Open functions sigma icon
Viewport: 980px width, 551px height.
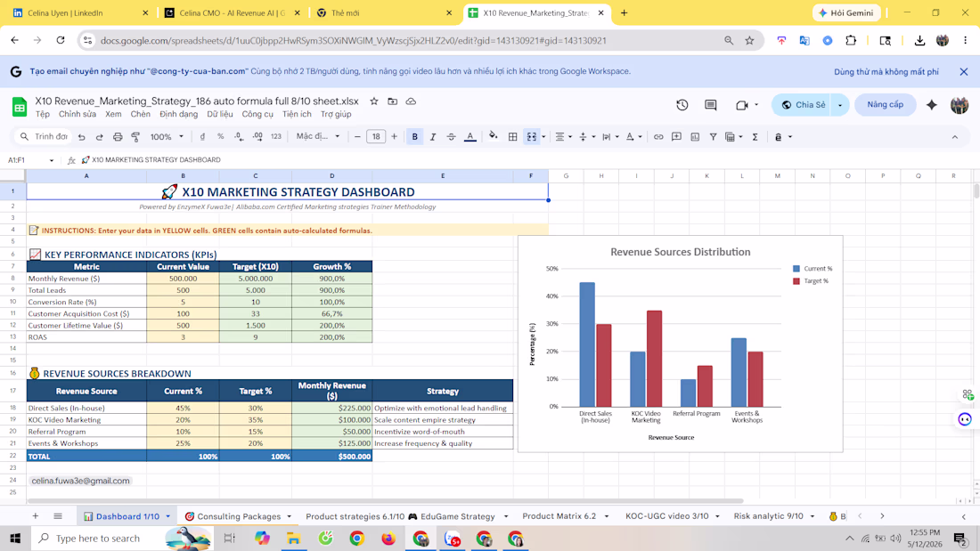tap(755, 137)
